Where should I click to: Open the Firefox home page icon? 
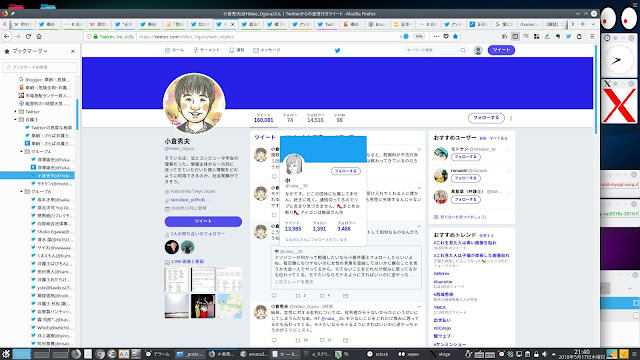pos(39,36)
